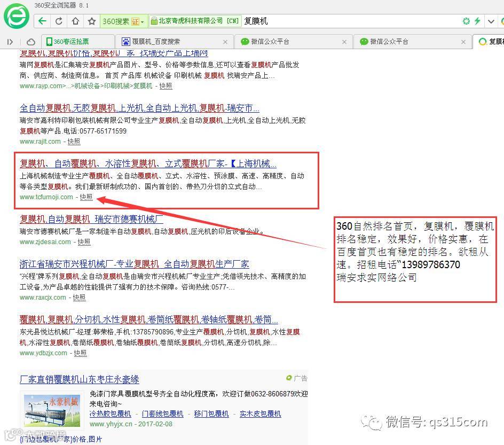Open 覆膜机,复膜机,分切机 result title
This screenshot has height=445, width=504.
(x=148, y=319)
